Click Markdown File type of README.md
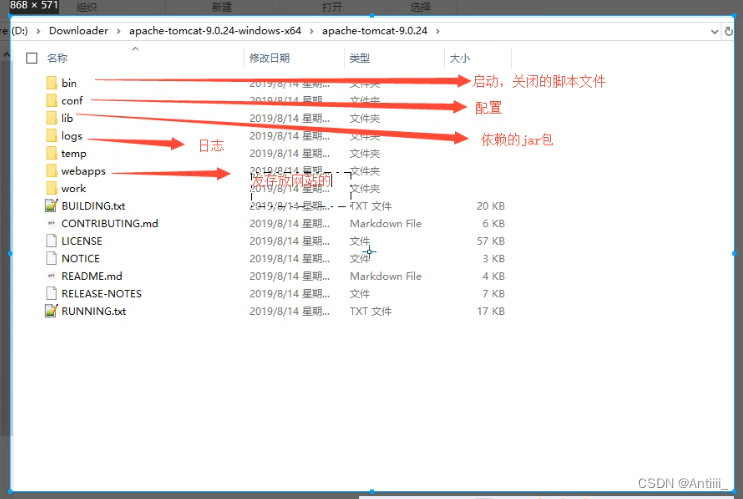The width and height of the screenshot is (743, 499). click(x=386, y=276)
